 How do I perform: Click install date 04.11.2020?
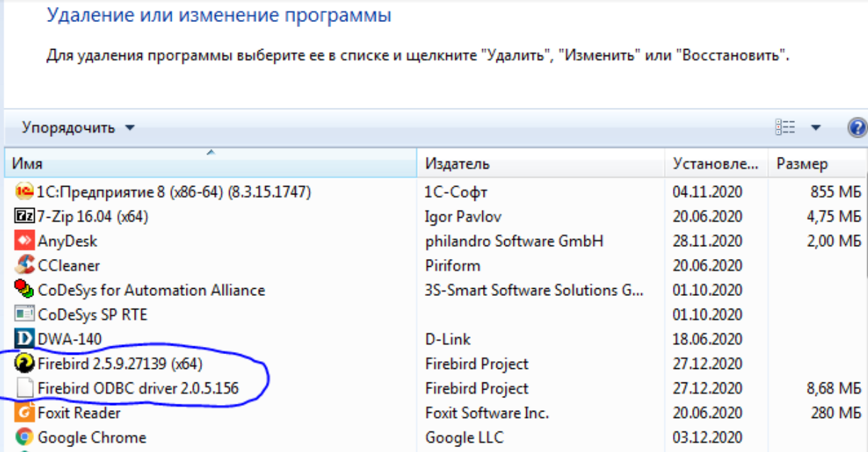click(707, 192)
